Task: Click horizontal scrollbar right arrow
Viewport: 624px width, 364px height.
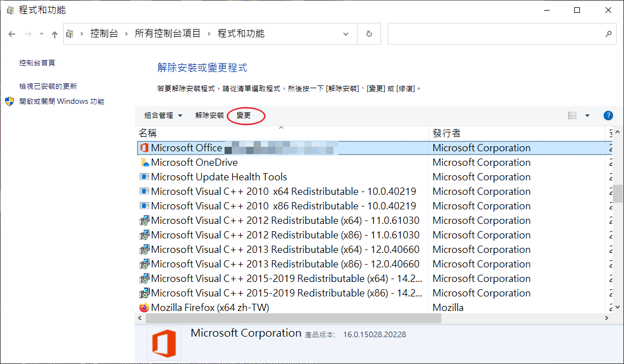Action: point(607,318)
